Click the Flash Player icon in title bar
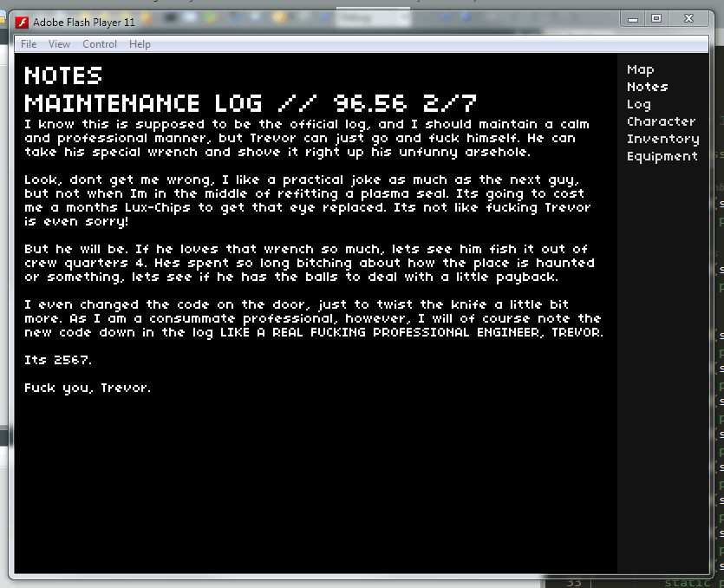This screenshot has width=724, height=588. tap(22, 22)
